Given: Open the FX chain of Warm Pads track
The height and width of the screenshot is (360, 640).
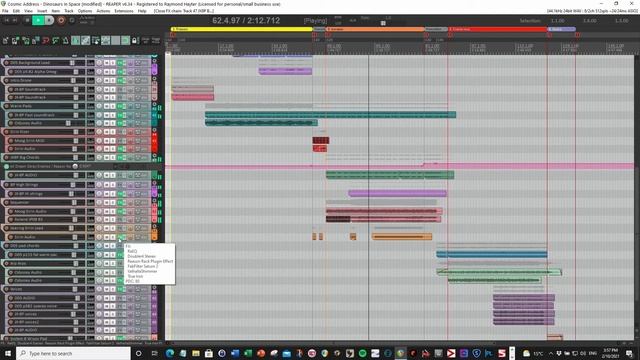Looking at the screenshot, I should 120,106.
